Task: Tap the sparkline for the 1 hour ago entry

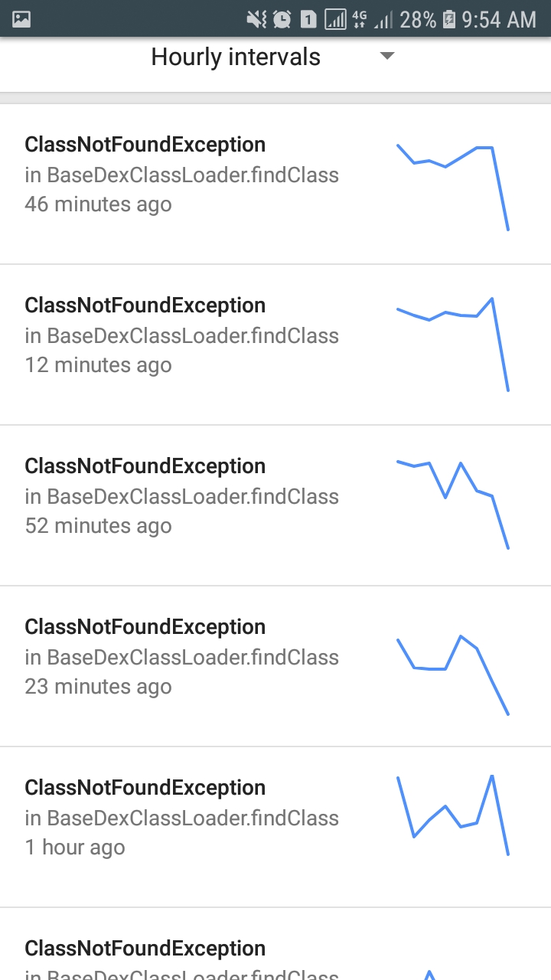Action: click(x=453, y=815)
